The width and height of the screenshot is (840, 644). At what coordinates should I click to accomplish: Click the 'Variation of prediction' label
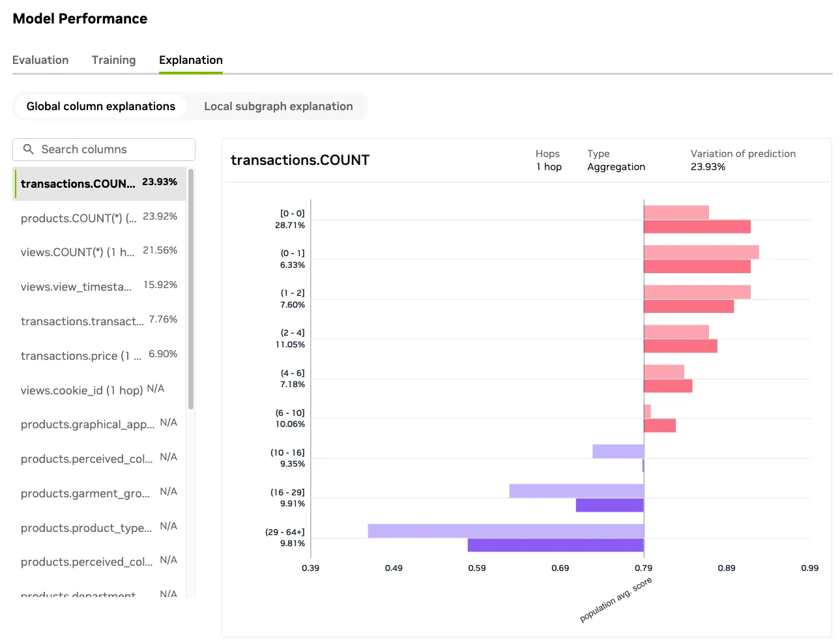point(743,154)
